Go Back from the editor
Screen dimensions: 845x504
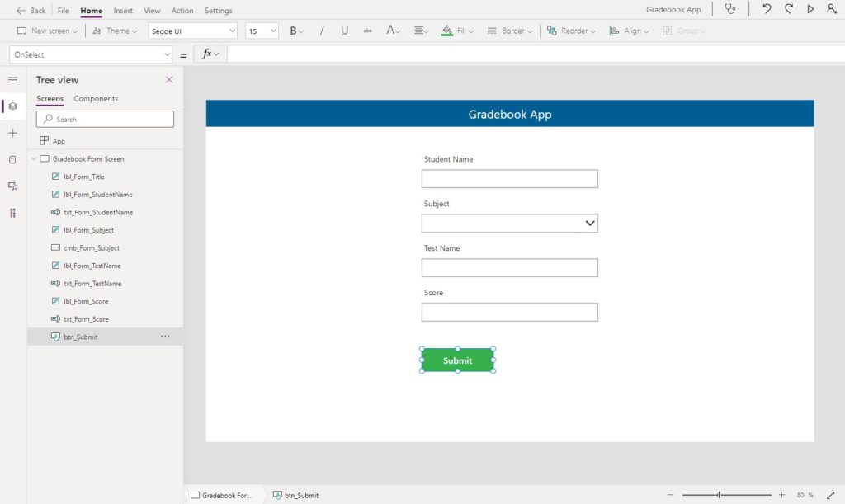[31, 10]
